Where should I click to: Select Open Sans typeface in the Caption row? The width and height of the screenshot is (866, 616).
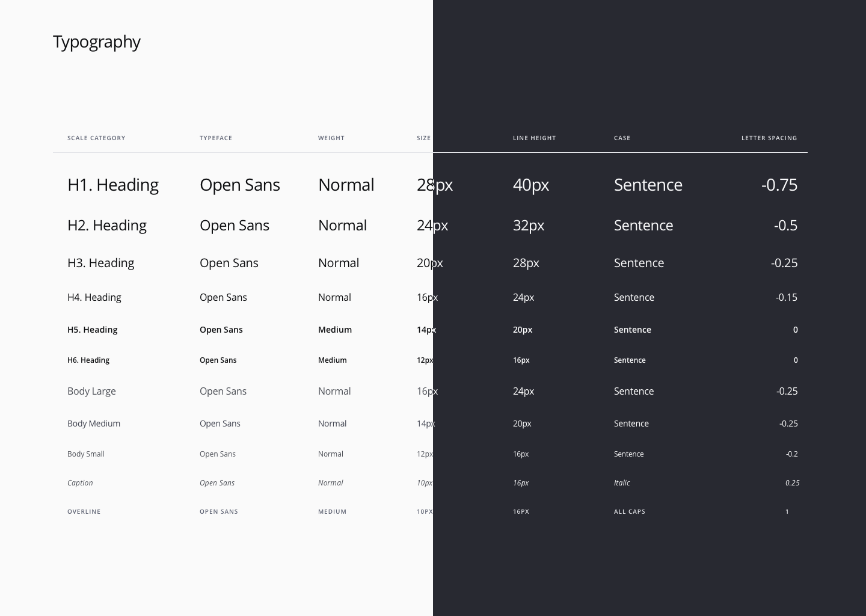tap(217, 483)
